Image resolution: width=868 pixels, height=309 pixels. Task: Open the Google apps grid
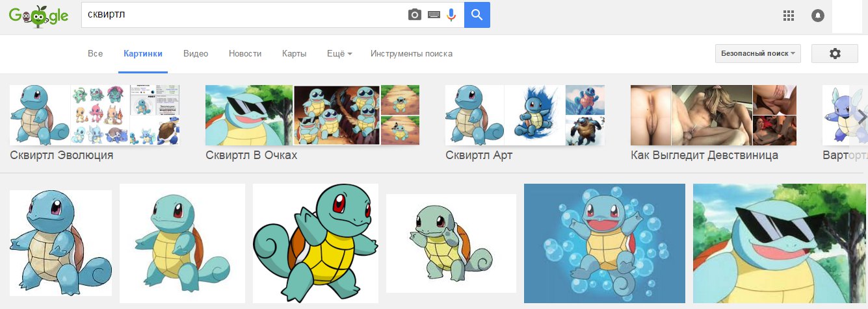[789, 16]
